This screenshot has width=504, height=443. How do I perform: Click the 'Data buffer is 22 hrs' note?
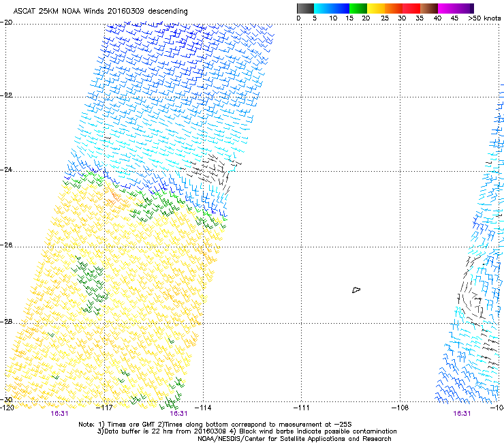click(247, 431)
